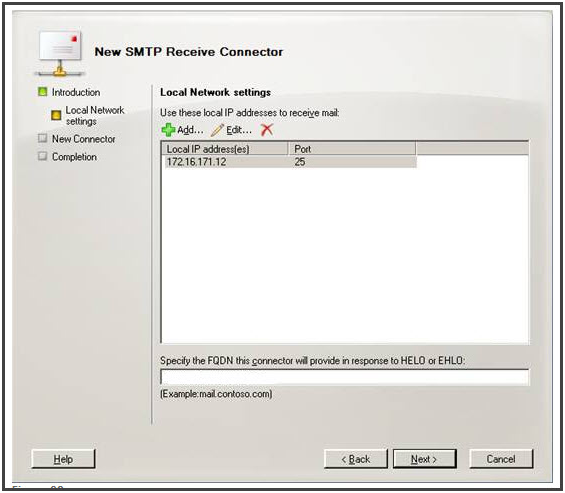The image size is (565, 493).
Task: Click the pencil Edit icon
Action: click(x=217, y=130)
